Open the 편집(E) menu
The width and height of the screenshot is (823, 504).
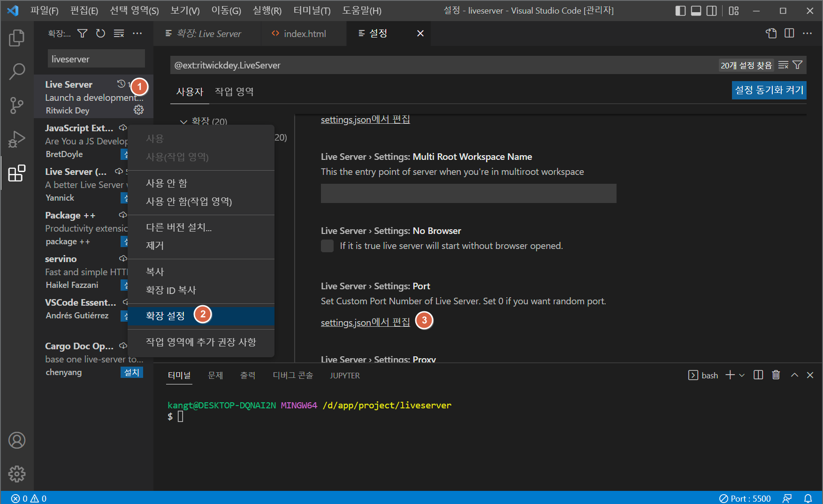(x=84, y=10)
